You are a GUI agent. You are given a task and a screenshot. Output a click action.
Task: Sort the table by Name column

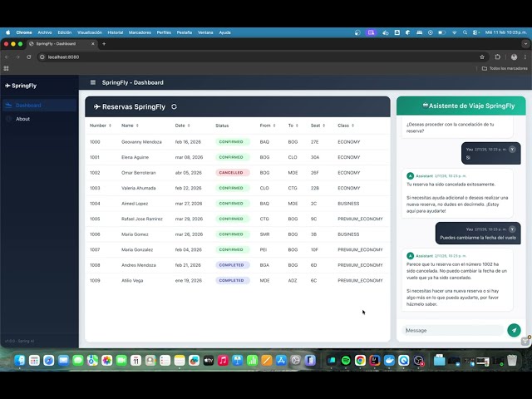point(130,126)
